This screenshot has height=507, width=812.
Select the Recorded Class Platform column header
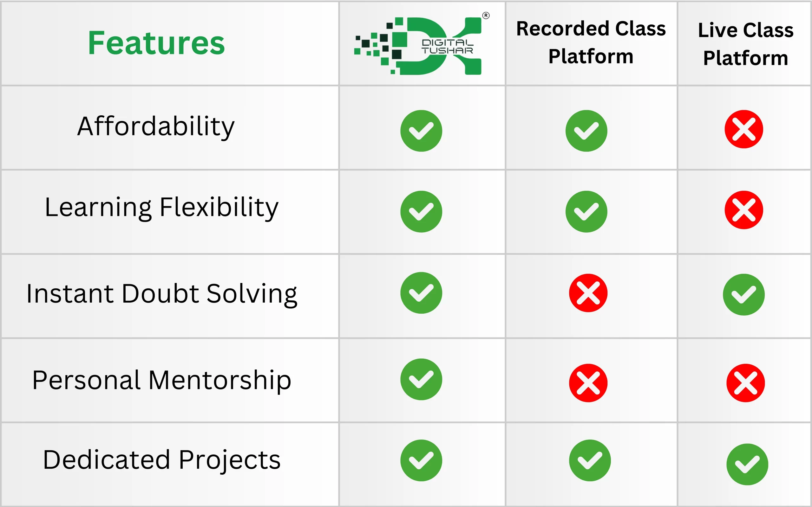coord(591,42)
